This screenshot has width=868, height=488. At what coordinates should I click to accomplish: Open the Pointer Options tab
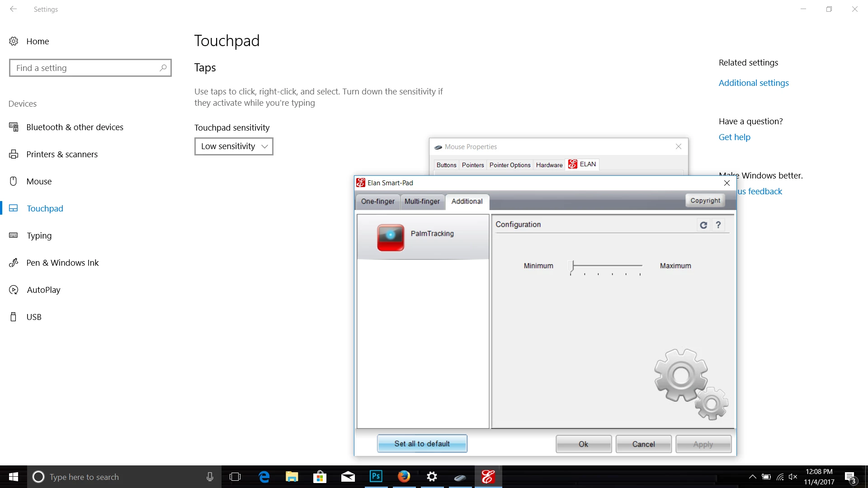tap(509, 165)
